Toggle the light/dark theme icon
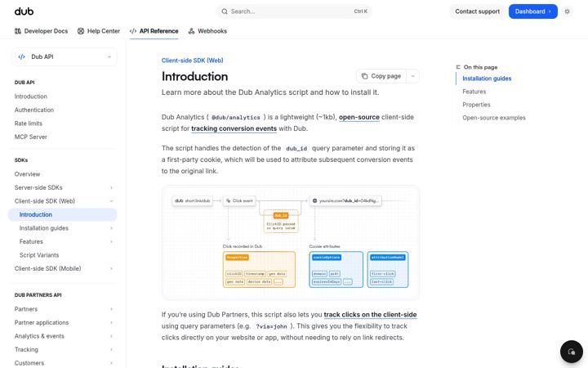 pyautogui.click(x=567, y=11)
